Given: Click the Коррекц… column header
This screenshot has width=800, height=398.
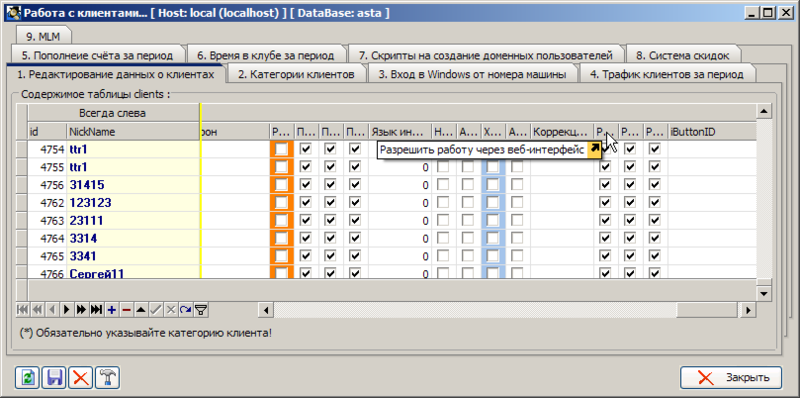Looking at the screenshot, I should (562, 132).
